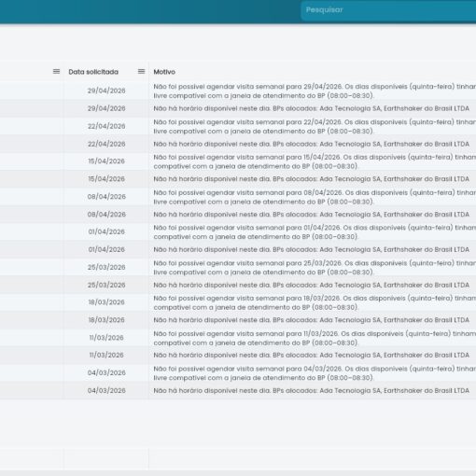Focus the Pesquisar search field
476x476 pixels.
[388, 10]
